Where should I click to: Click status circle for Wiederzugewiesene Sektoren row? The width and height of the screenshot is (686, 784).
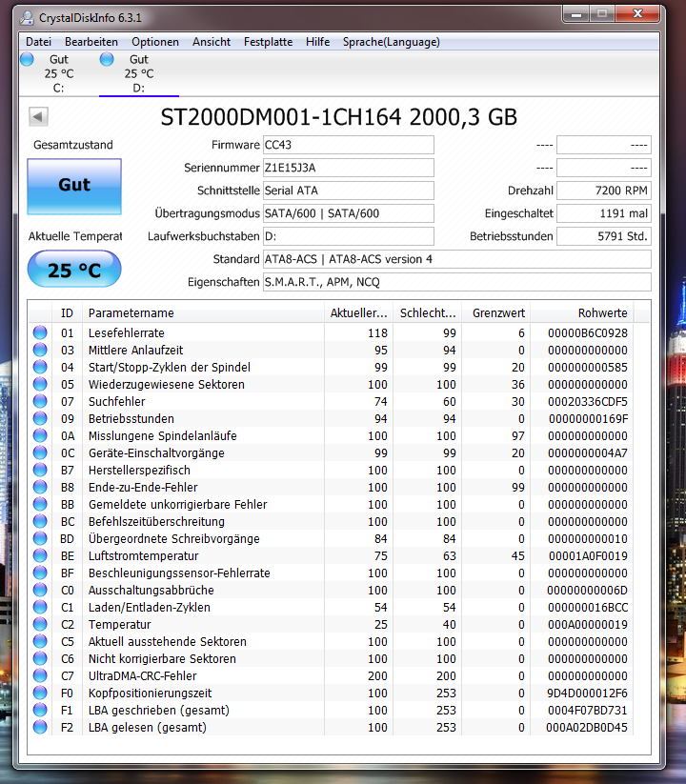[x=40, y=384]
